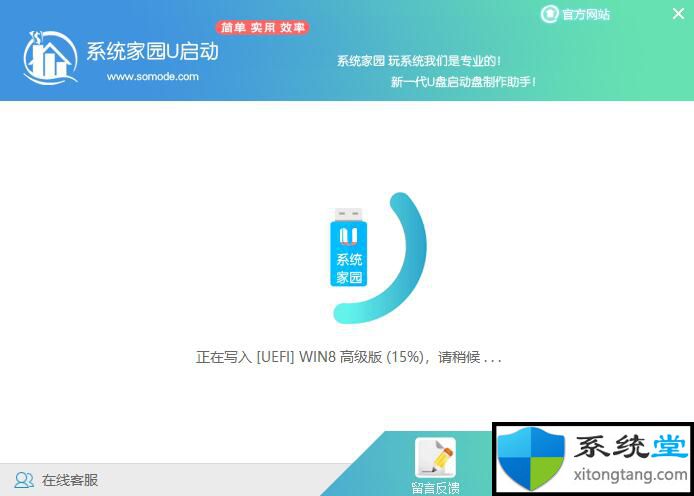The height and width of the screenshot is (496, 694).
Task: Click the xitongtang.com watermark URL
Action: (632, 474)
